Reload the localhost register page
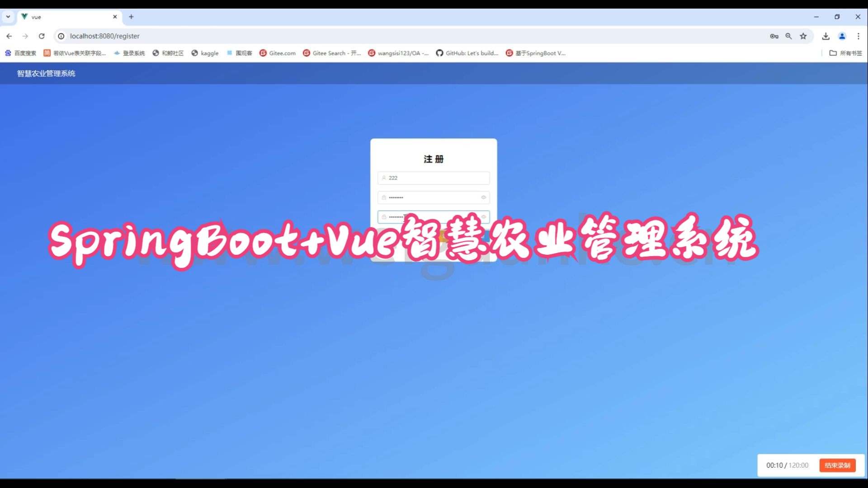 pos(42,36)
